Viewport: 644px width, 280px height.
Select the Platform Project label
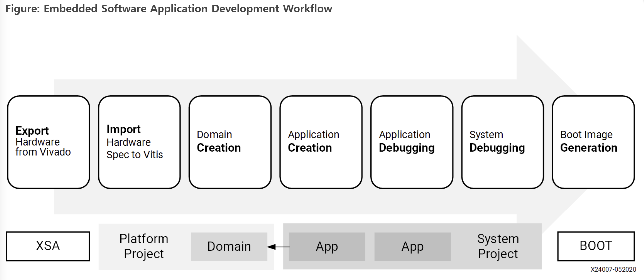[x=144, y=246]
